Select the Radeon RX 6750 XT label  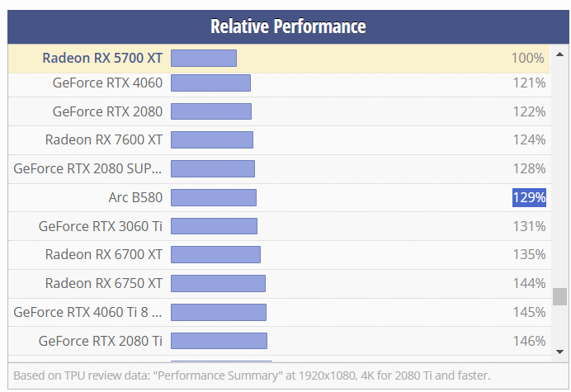point(104,283)
